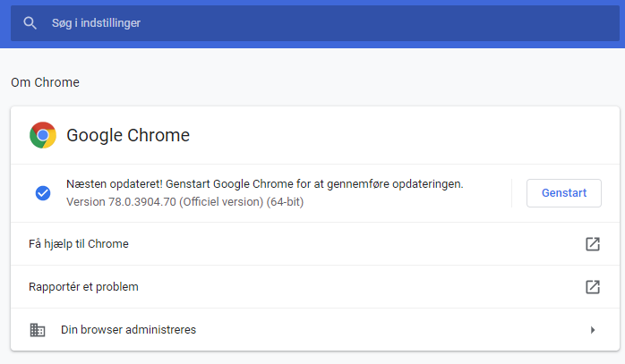Open 'Din browser administreres' details
This screenshot has width=625, height=364.
pyautogui.click(x=315, y=330)
